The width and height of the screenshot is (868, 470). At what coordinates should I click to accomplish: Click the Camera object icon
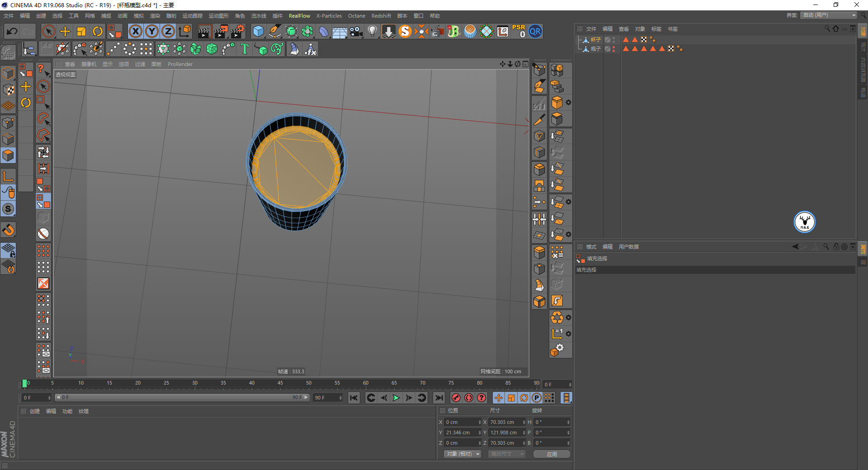tap(356, 31)
